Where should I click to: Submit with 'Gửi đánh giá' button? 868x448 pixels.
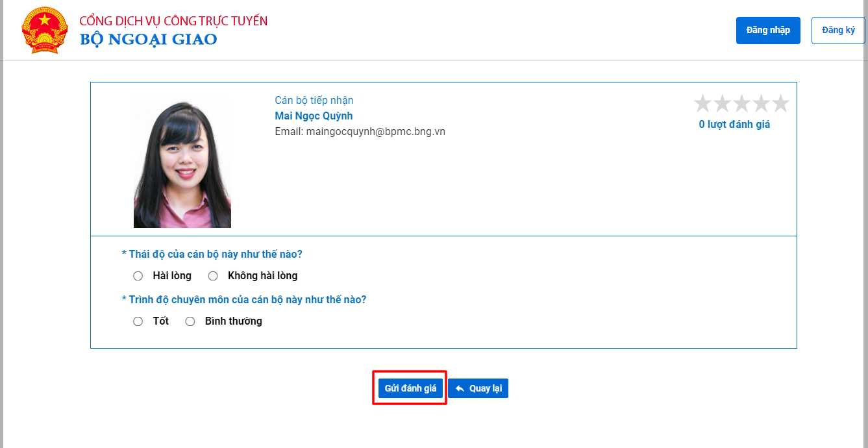point(410,388)
